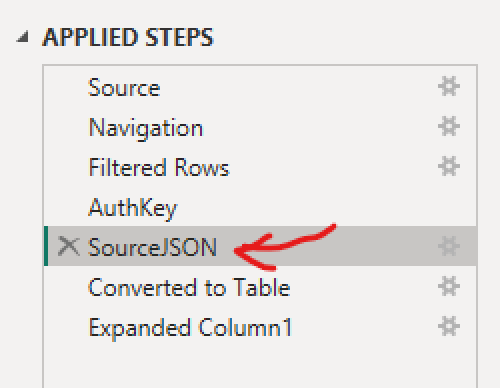Screen dimensions: 500x388
Task: Open settings gear for Navigation step
Action: point(449,126)
